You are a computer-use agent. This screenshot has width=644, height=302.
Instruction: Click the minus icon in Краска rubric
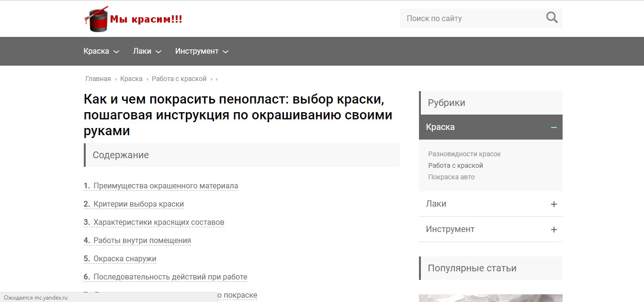[x=554, y=128]
